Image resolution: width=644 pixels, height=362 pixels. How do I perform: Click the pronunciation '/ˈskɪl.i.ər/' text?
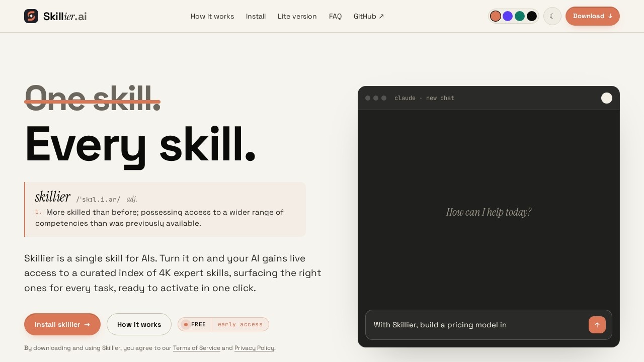[x=98, y=199]
